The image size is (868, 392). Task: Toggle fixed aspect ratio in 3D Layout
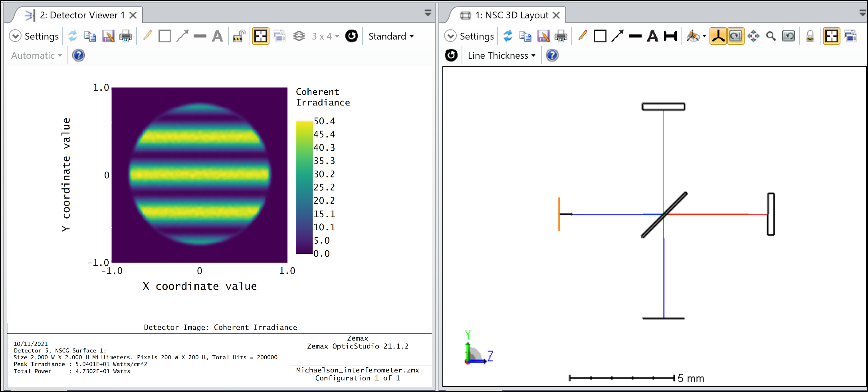832,36
